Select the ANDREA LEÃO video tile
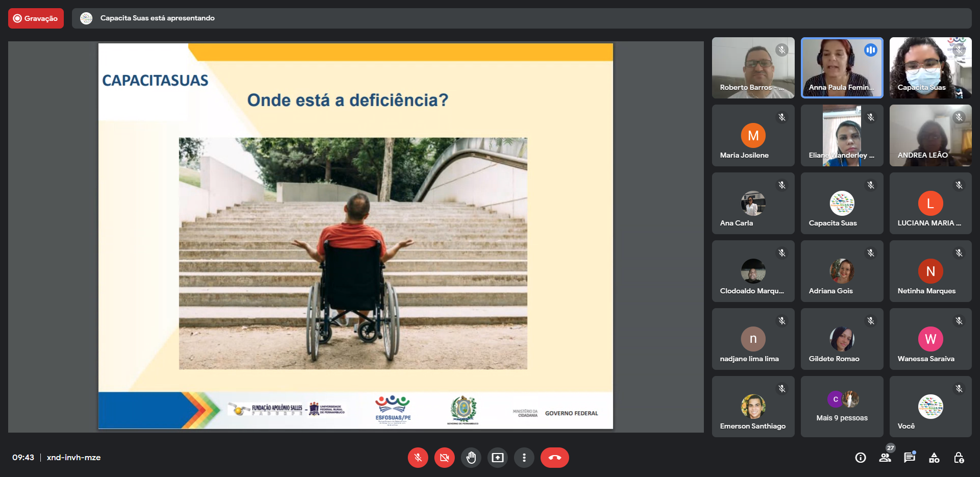The width and height of the screenshot is (980, 477). point(930,136)
